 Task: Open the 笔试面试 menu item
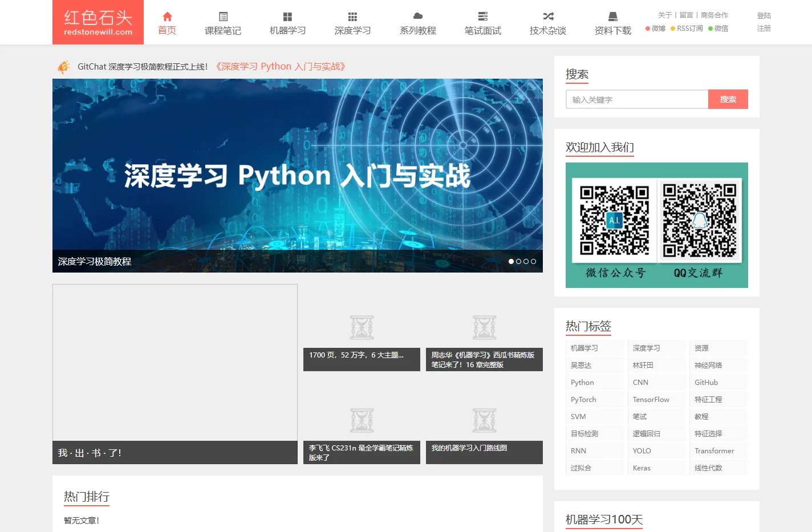(x=483, y=30)
